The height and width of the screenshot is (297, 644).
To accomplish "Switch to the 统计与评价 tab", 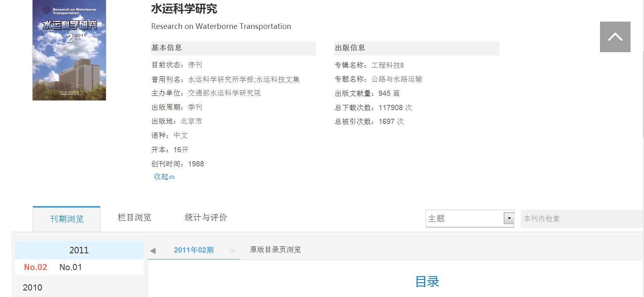I will 206,217.
